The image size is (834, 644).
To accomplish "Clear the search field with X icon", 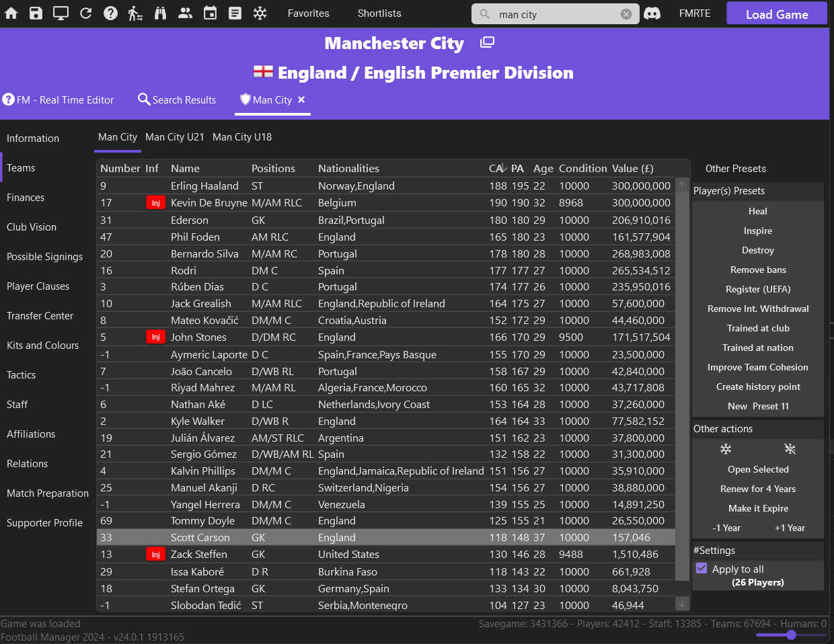I will click(x=626, y=14).
